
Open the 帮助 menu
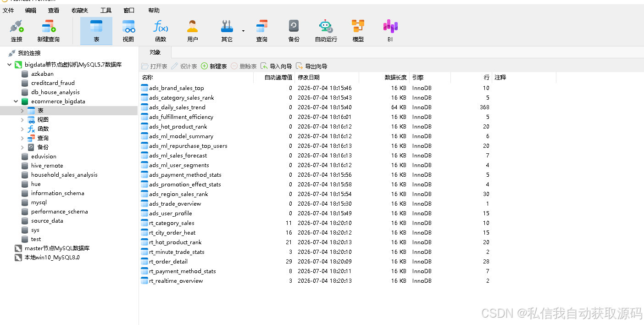(x=154, y=10)
